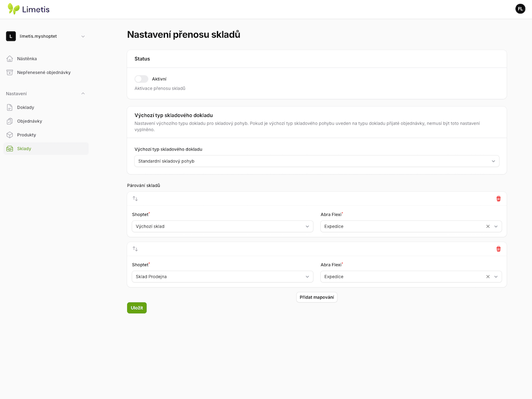The image size is (532, 399).
Task: Toggle the Aktivní switch
Action: click(x=141, y=79)
